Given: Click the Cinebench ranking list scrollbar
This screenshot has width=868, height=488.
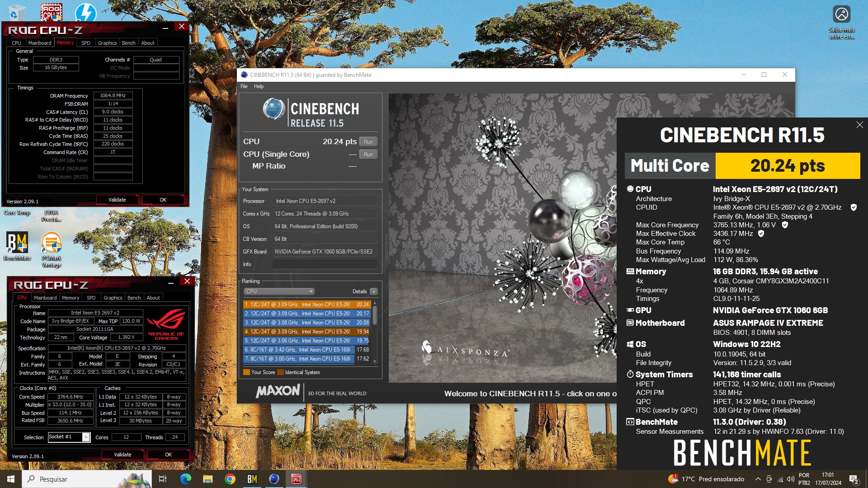Looking at the screenshot, I should 375,332.
